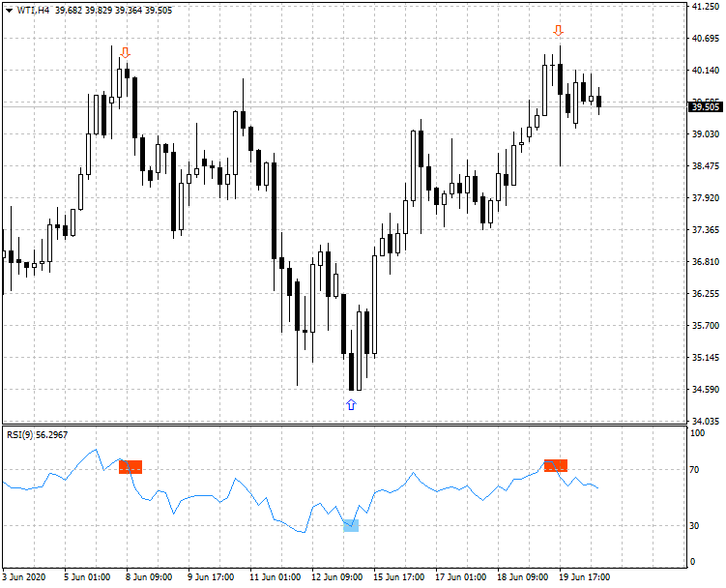Viewport: 726px width, 588px height.
Task: Click the RSI scale level 70
Action: click(x=694, y=470)
